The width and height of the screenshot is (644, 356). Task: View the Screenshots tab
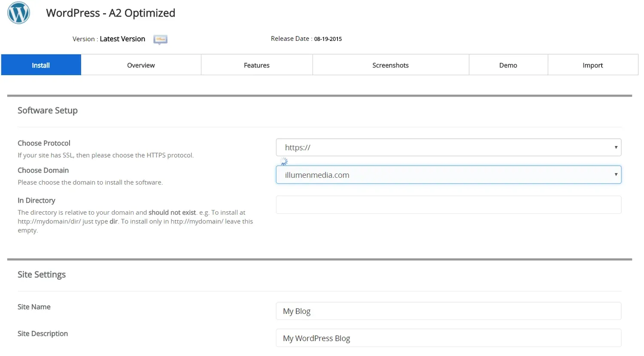click(x=391, y=65)
